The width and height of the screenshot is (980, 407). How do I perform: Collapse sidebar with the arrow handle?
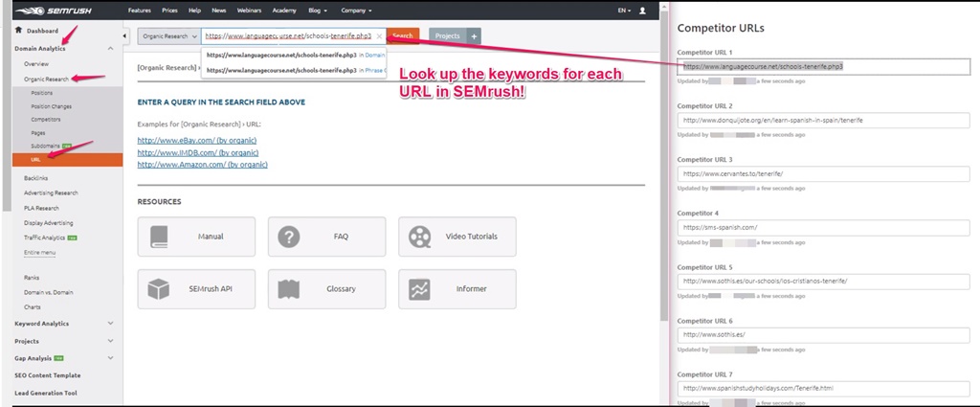click(124, 36)
